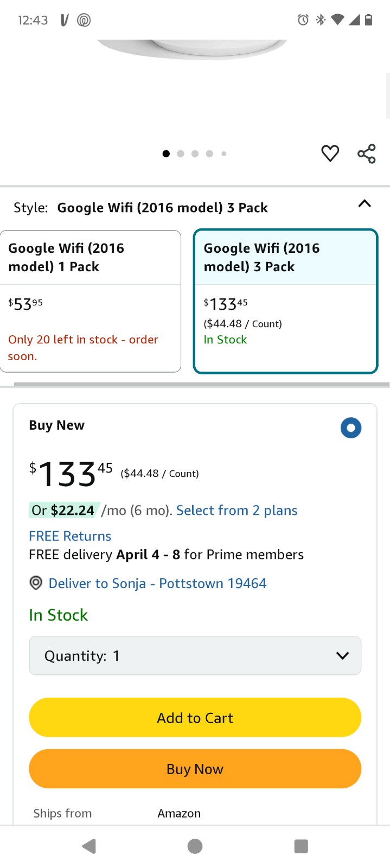Tap the heart wishlist icon
Viewport: 390px width, 868px height.
(330, 154)
